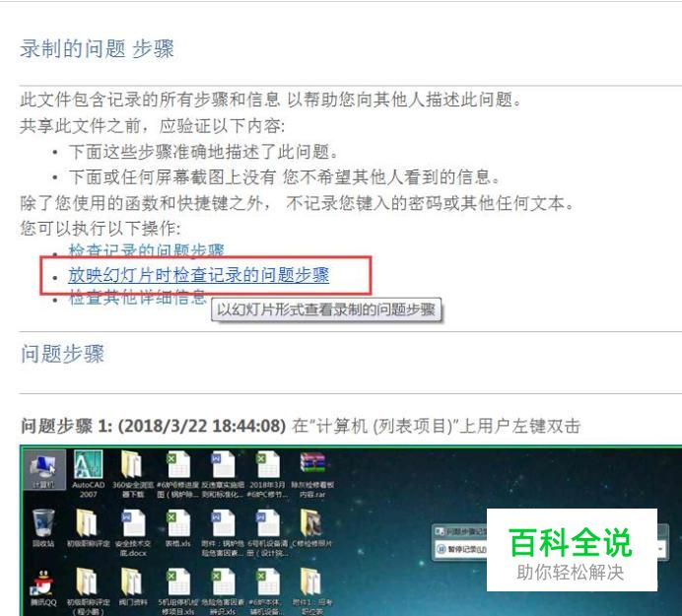Click the 暂停记录 pause button in recorder
Viewport: 682px width, 616px height.
461,549
